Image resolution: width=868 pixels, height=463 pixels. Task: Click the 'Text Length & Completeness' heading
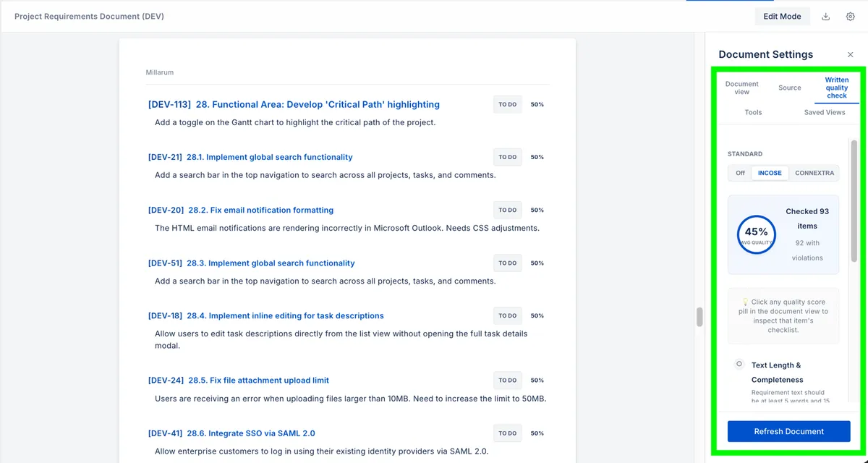coord(778,373)
